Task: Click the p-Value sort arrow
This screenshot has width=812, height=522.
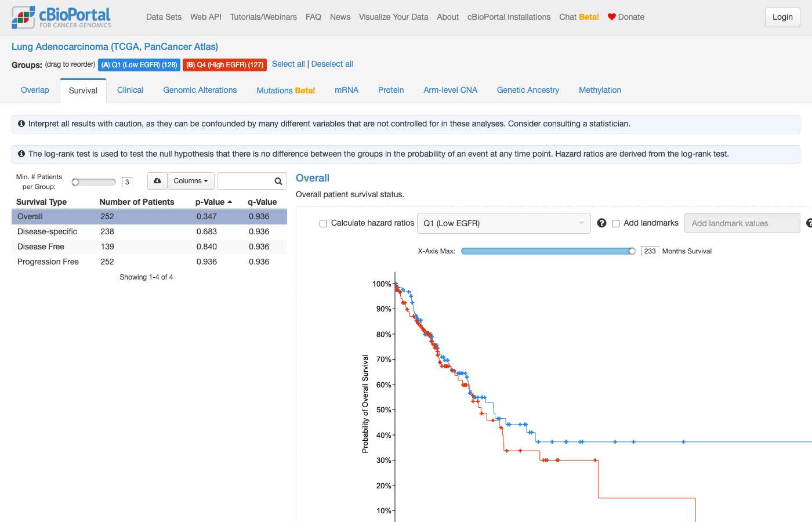Action: (x=230, y=202)
